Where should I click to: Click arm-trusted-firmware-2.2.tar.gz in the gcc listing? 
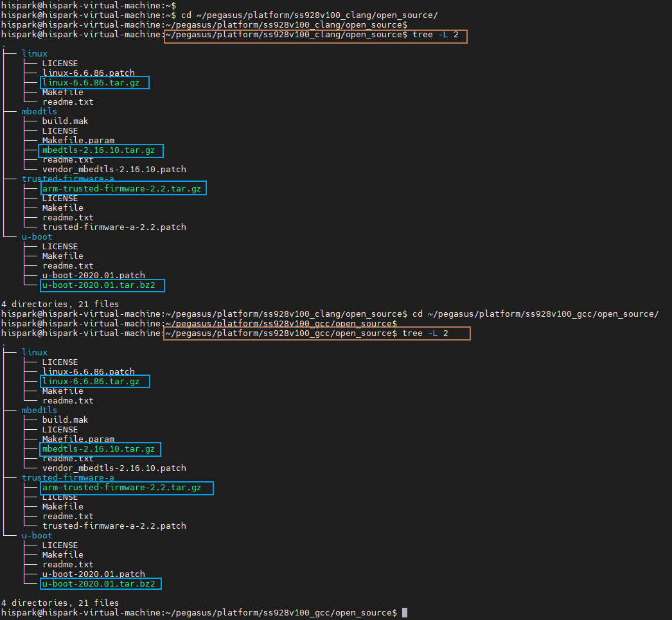tap(121, 488)
